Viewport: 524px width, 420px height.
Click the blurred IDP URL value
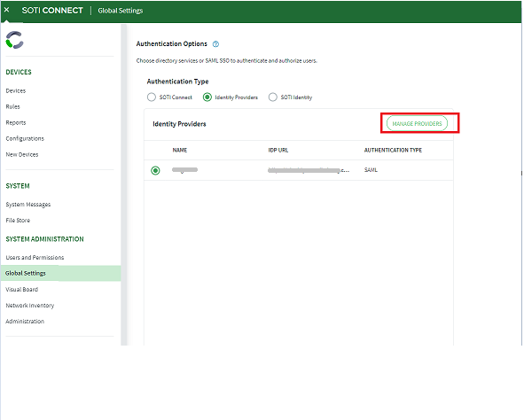pyautogui.click(x=309, y=170)
